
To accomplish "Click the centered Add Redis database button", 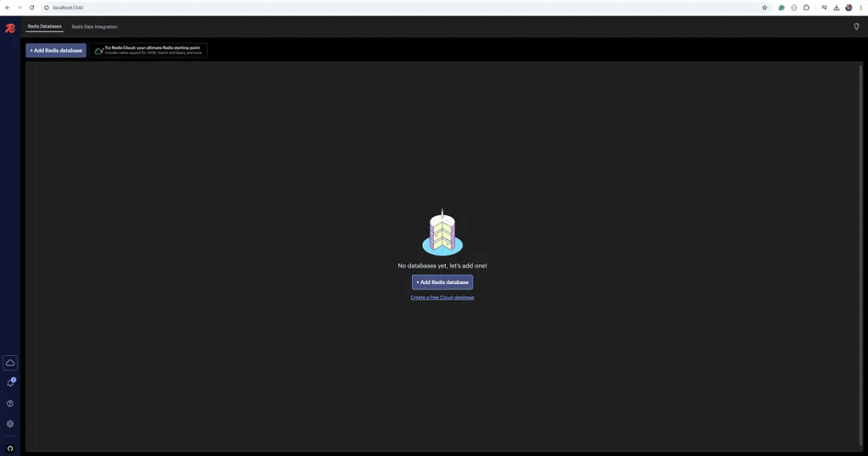I will click(x=442, y=282).
